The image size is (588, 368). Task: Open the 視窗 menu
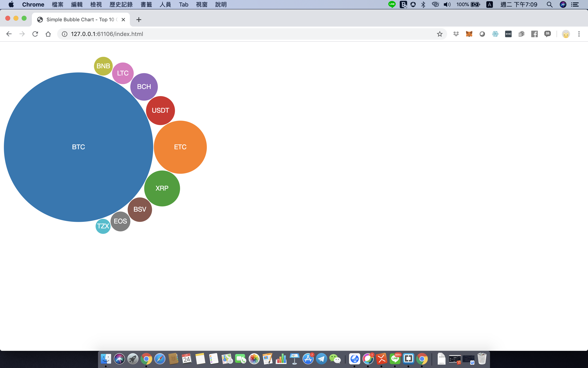tap(202, 4)
